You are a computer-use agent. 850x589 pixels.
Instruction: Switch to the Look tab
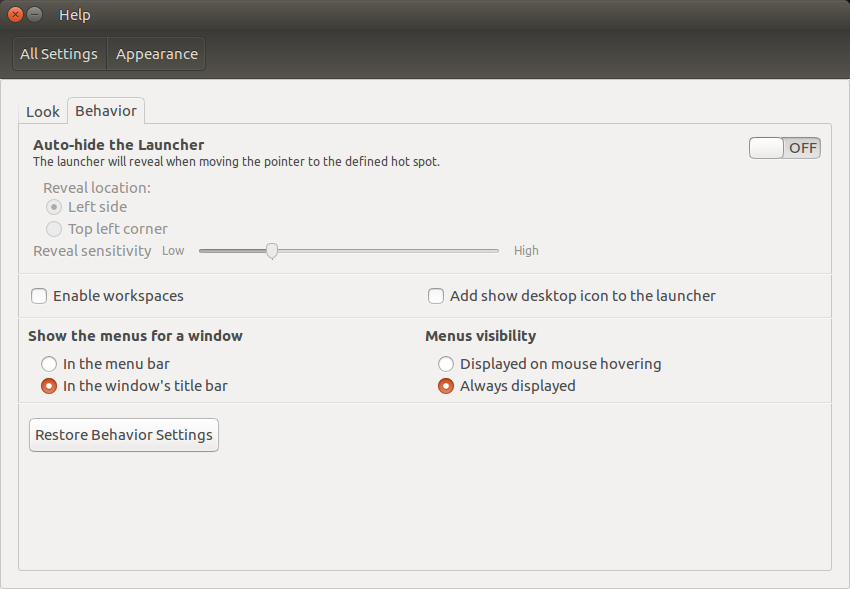[x=43, y=112]
